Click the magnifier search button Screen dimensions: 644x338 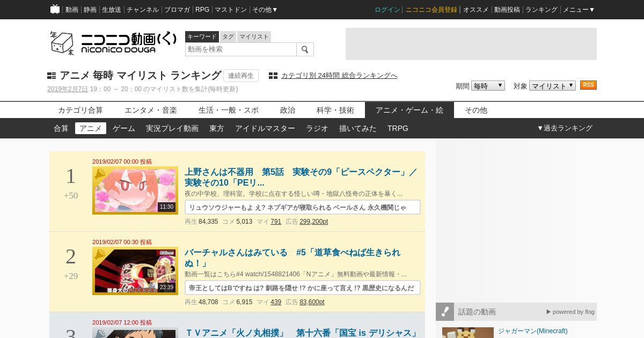click(x=305, y=49)
